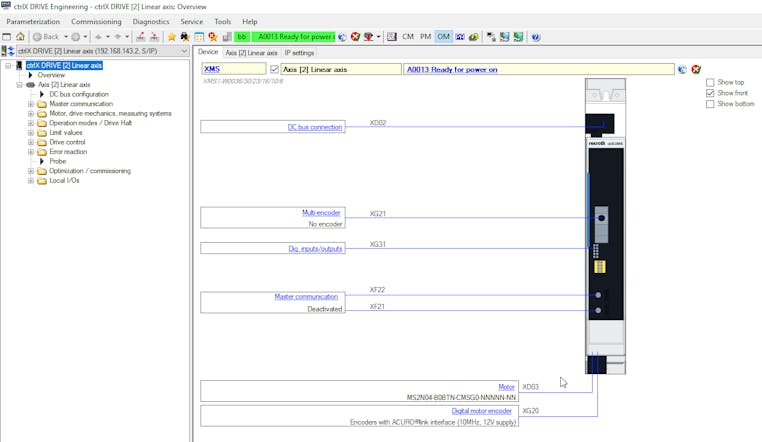Open the Digital motor encoder link
The width and height of the screenshot is (762, 442).
click(482, 411)
